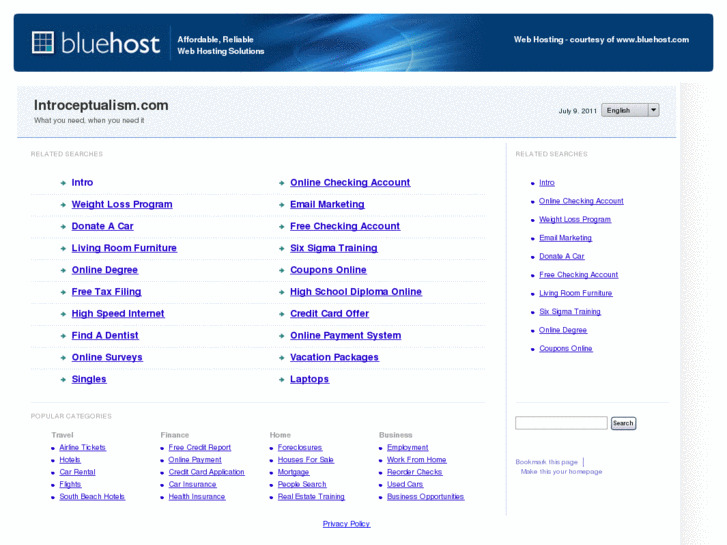Click Bookmark this page
Screen dimensions: 727x545
click(547, 462)
